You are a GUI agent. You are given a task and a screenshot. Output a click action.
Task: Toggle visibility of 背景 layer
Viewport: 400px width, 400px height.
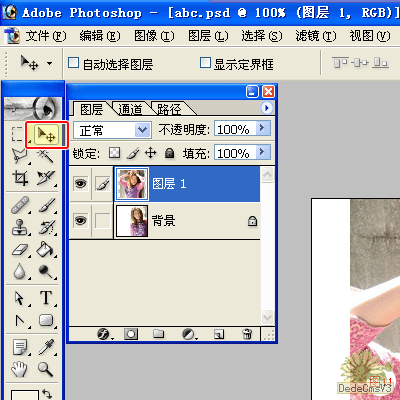pos(80,220)
